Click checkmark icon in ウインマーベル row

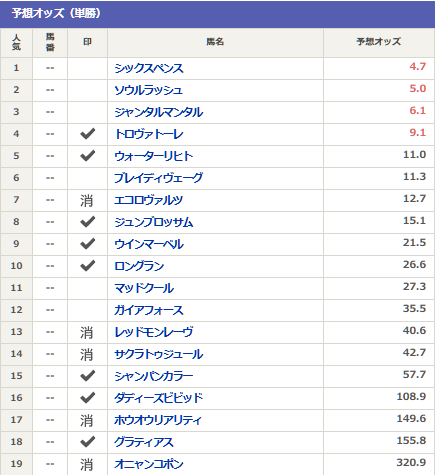pos(88,244)
